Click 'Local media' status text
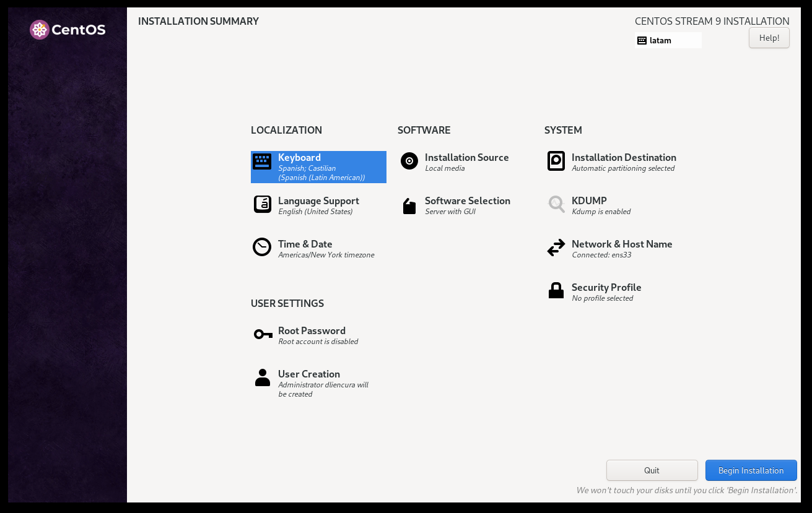Viewport: 812px width, 513px height. click(x=445, y=168)
